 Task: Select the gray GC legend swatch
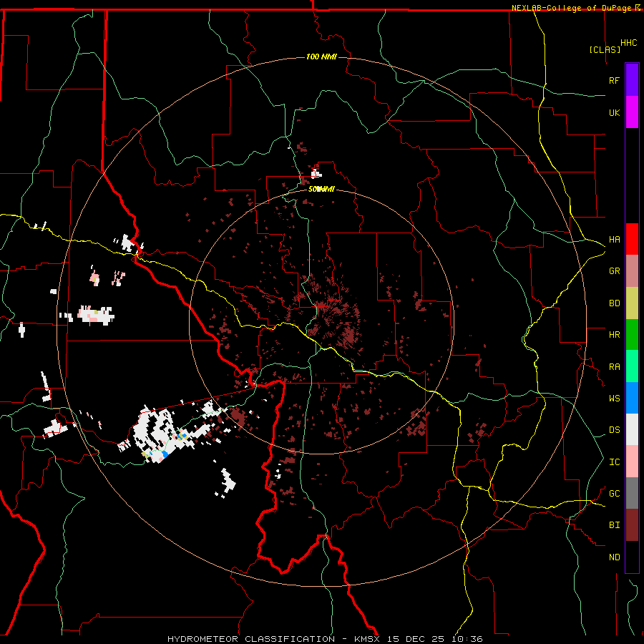(x=632, y=493)
